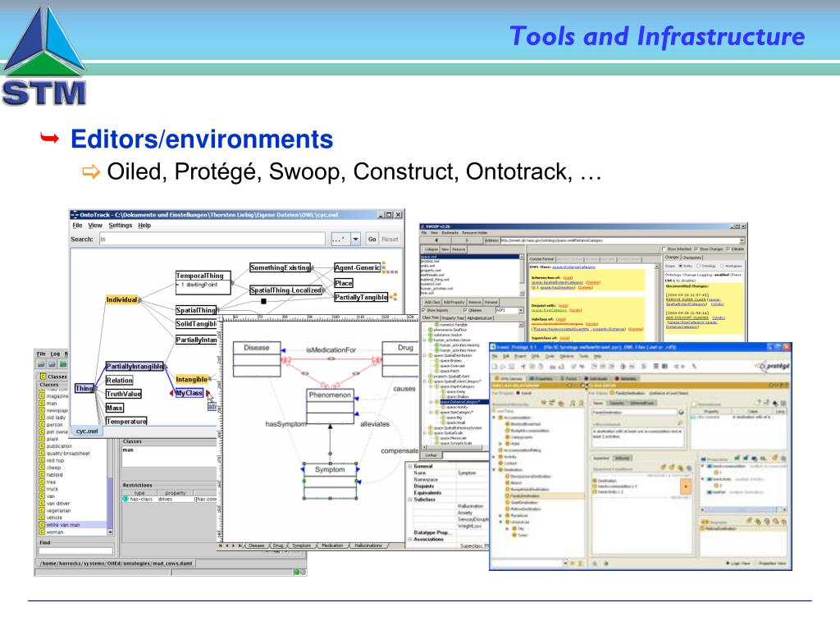Click the back arrow in the SWOOP toolbar
Image resolution: width=840 pixels, height=630 pixels.
[436, 240]
